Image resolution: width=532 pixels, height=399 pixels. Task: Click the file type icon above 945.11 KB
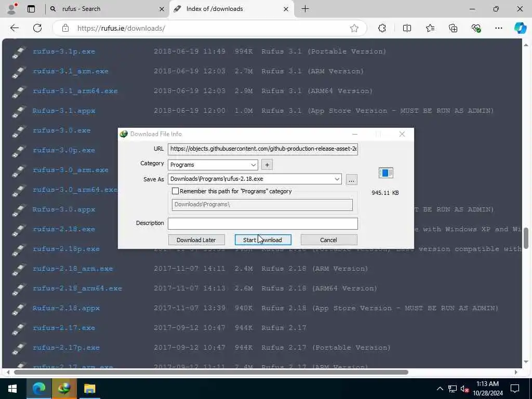click(x=386, y=173)
